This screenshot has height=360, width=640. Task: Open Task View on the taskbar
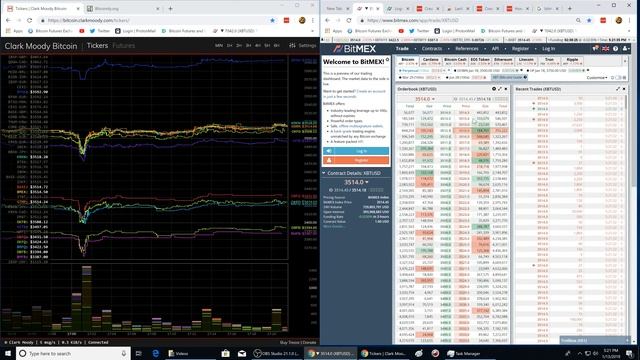pos(138,353)
